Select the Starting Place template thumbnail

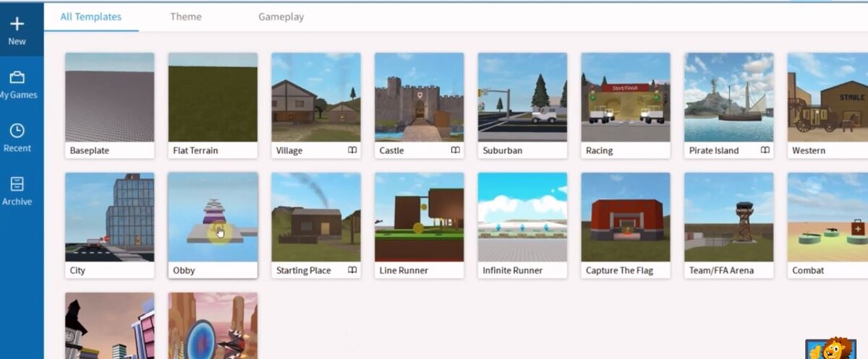(316, 217)
